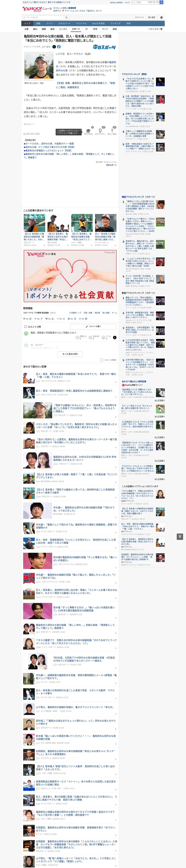
Task: Open the settings gear icon
Action: pos(161,18)
